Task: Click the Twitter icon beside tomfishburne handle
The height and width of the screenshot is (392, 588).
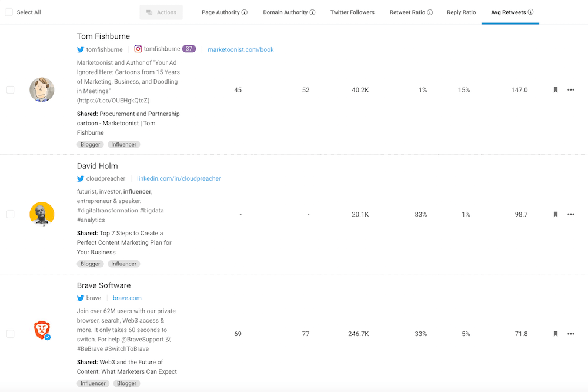Action: pyautogui.click(x=81, y=49)
